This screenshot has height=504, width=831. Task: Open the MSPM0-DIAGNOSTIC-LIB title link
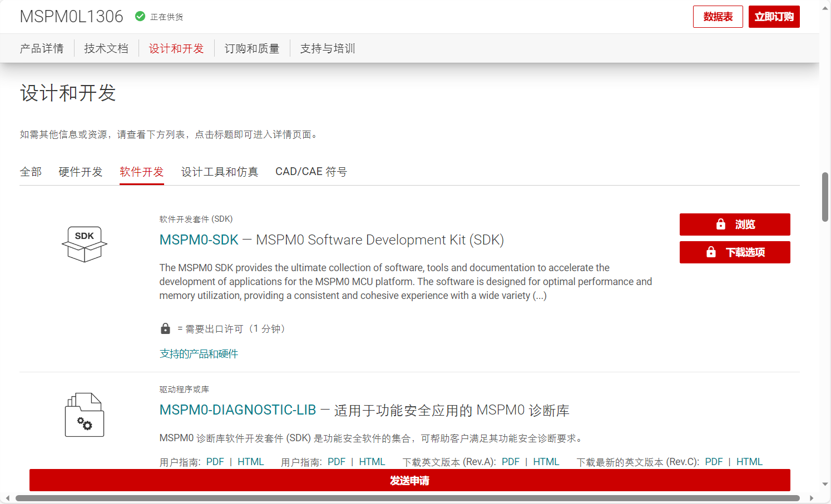point(238,410)
